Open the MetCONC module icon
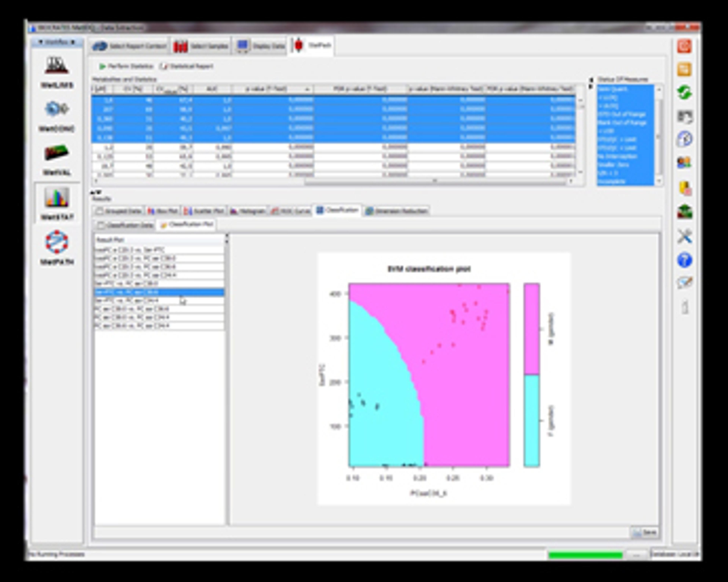728x582 pixels. 57,109
